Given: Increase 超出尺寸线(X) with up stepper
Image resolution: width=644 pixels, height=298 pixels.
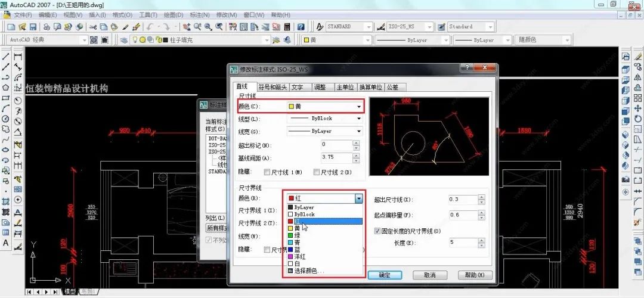Looking at the screenshot, I should [481, 197].
